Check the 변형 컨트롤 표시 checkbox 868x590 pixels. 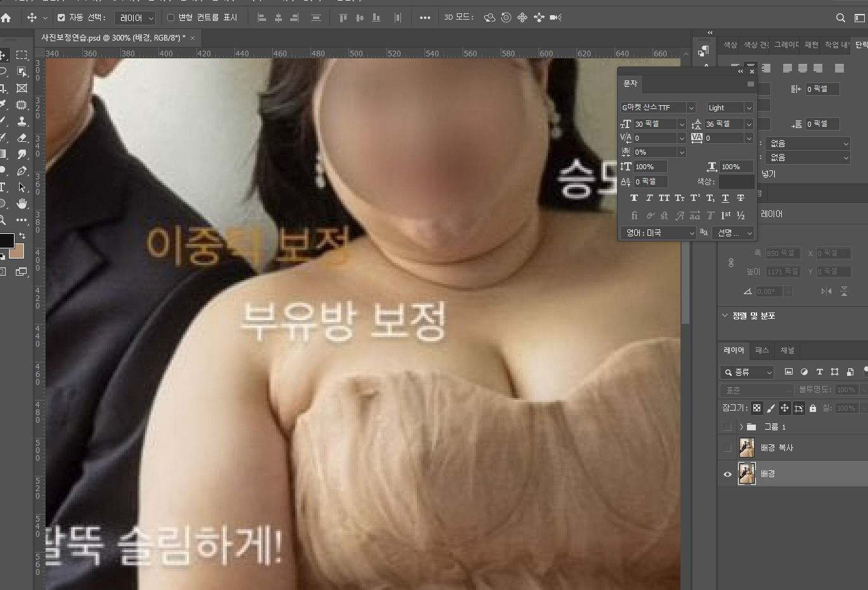(x=170, y=18)
